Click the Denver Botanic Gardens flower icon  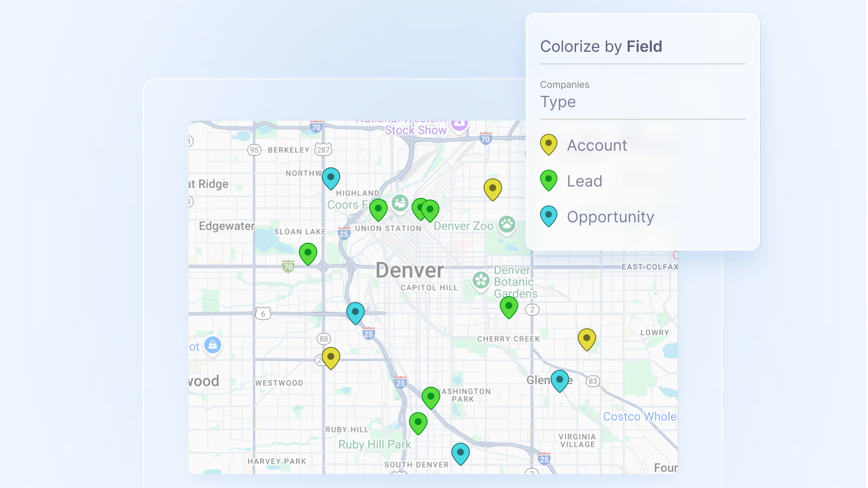pyautogui.click(x=481, y=280)
